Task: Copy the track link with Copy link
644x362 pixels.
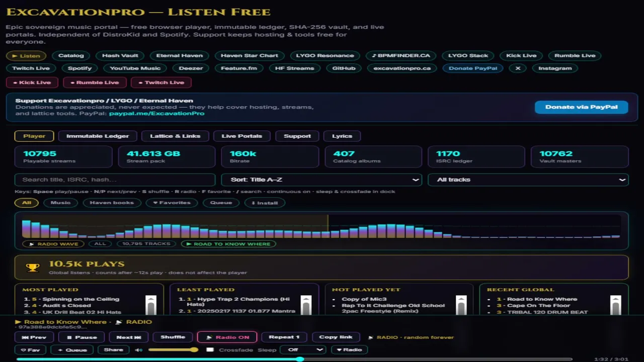Action: (x=336, y=337)
